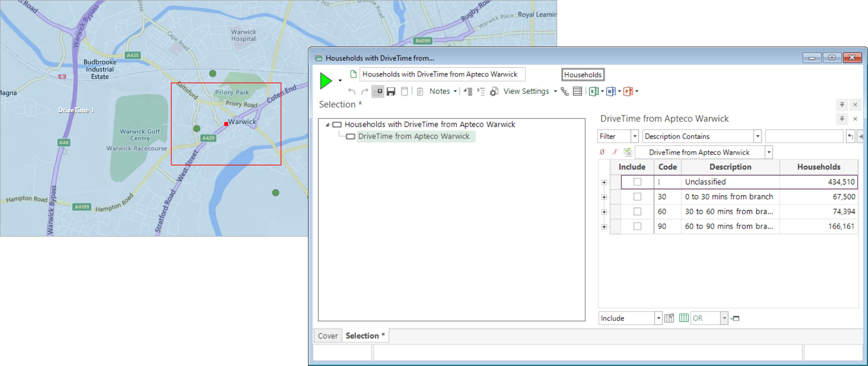Click the green dot near Priory Park on map
This screenshot has height=366, width=868.
tap(213, 73)
